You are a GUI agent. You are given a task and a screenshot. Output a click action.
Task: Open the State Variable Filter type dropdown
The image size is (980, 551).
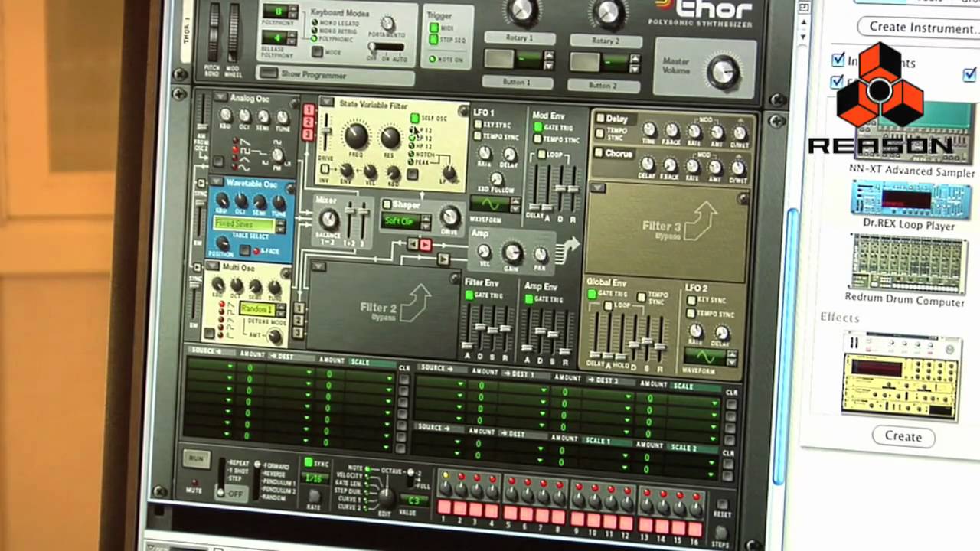pos(326,102)
